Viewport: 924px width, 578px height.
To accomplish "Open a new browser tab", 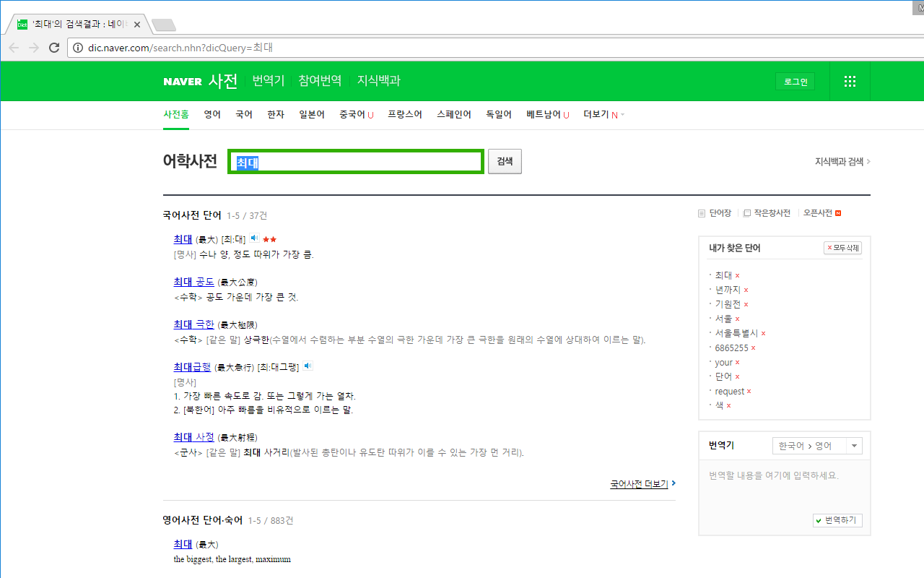I will (164, 25).
